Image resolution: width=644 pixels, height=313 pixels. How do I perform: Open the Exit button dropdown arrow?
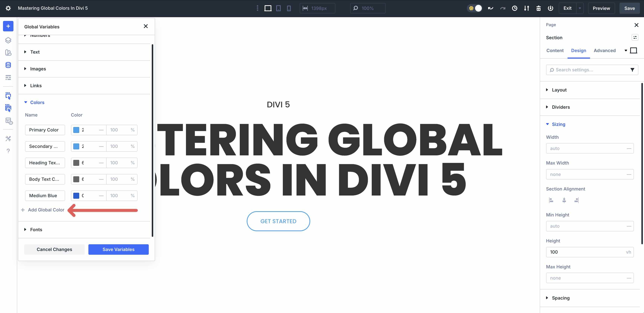(580, 8)
